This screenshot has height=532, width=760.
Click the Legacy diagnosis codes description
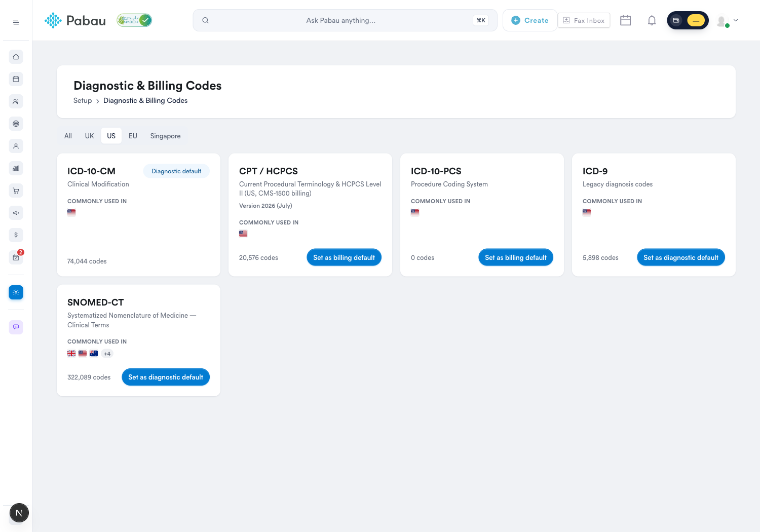pyautogui.click(x=618, y=184)
